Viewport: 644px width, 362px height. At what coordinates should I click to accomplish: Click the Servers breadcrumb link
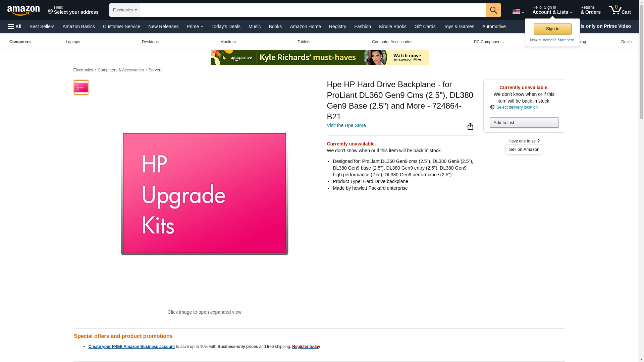pos(155,70)
